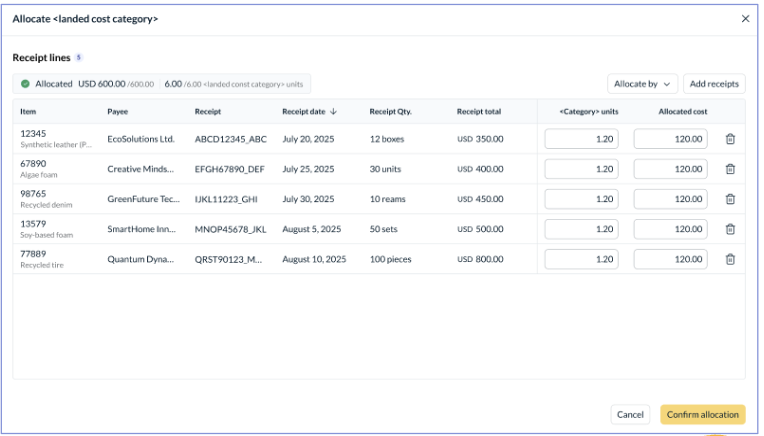This screenshot has width=764, height=436.
Task: Click the receipt lines count badge
Action: (x=78, y=57)
